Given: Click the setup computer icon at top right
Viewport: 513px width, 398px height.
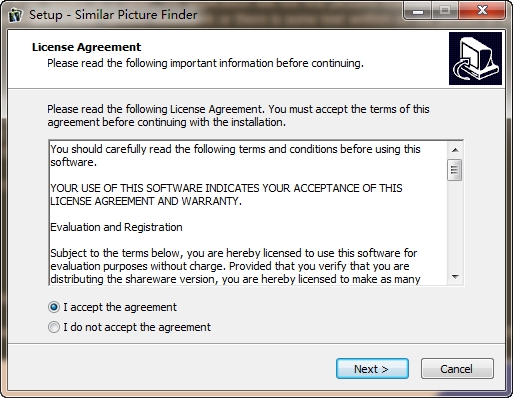Looking at the screenshot, I should point(475,58).
